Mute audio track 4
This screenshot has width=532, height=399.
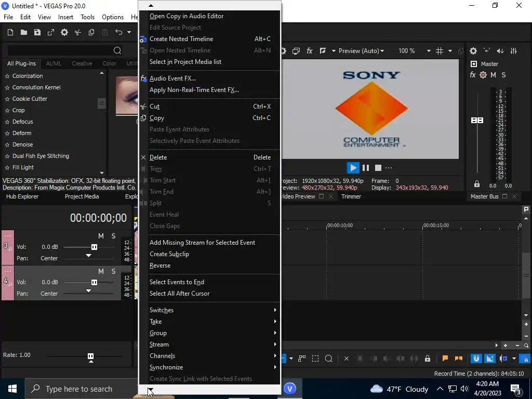click(101, 271)
